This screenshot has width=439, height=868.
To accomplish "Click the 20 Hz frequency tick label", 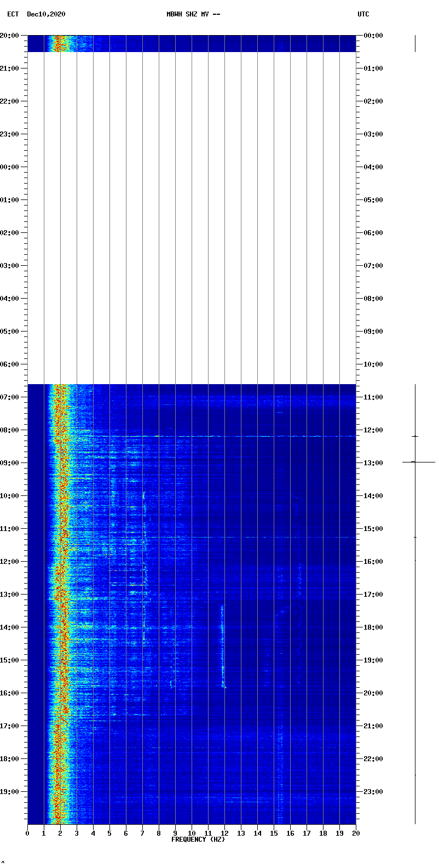I will pyautogui.click(x=356, y=833).
